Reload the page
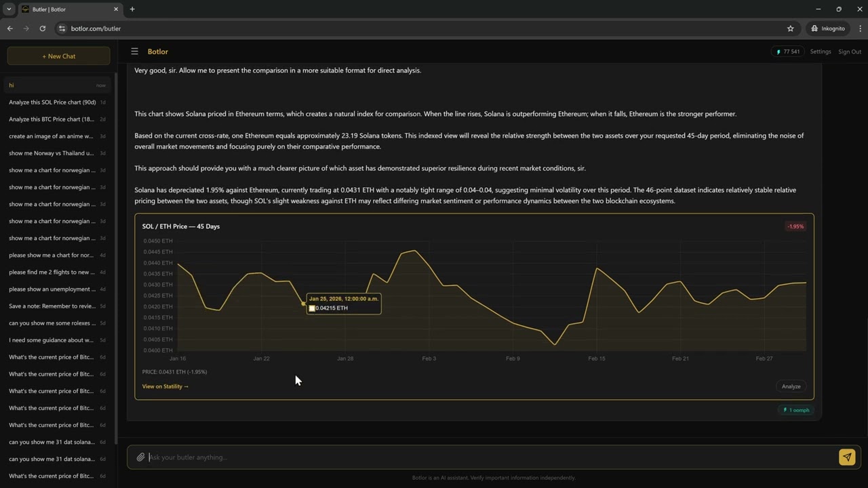The height and width of the screenshot is (488, 868). (42, 28)
